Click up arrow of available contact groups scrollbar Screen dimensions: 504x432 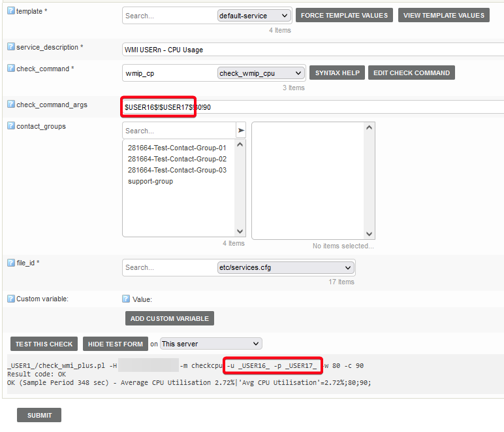tap(240, 144)
